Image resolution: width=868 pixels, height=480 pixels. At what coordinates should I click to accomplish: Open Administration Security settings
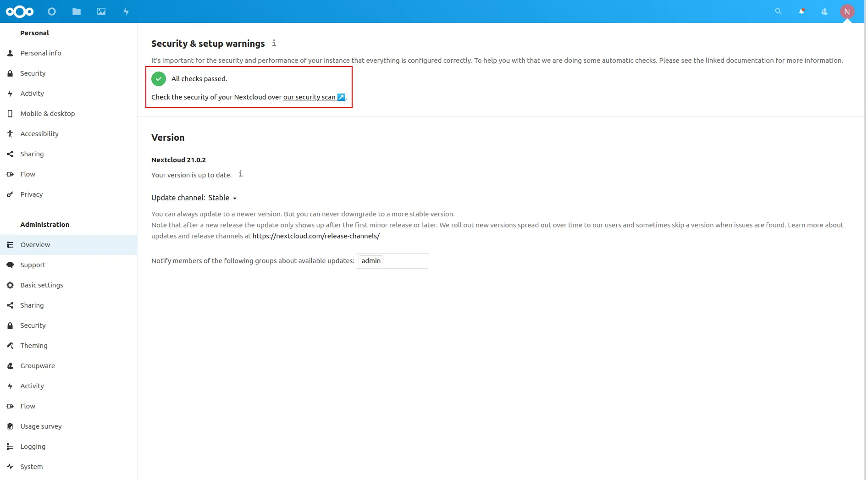(69, 326)
